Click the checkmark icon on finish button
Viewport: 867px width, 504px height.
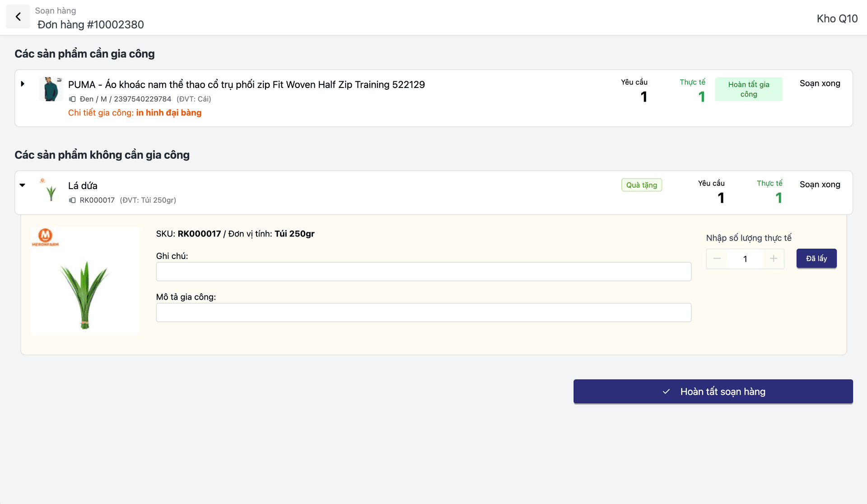click(666, 392)
